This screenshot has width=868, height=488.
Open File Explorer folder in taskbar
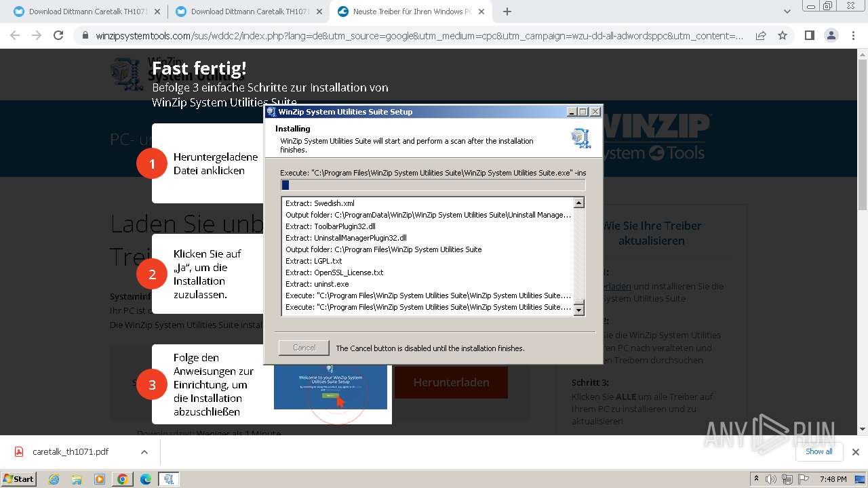point(77,479)
